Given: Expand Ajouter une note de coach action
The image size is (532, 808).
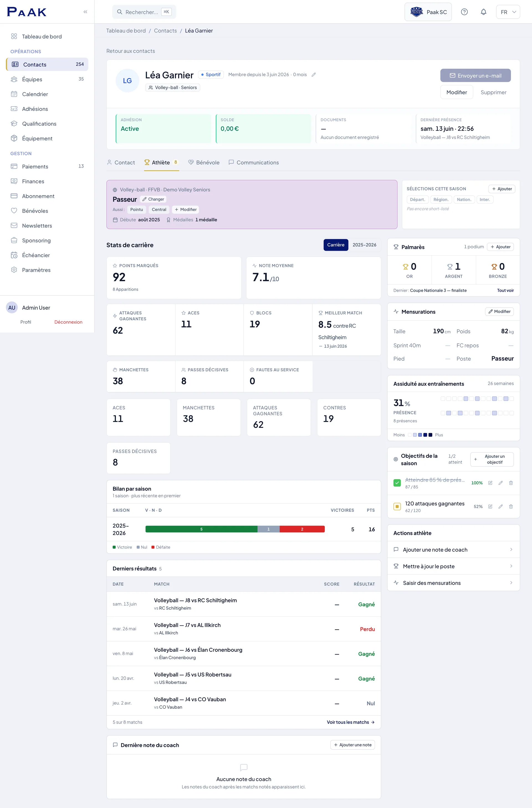Looking at the screenshot, I should point(453,550).
